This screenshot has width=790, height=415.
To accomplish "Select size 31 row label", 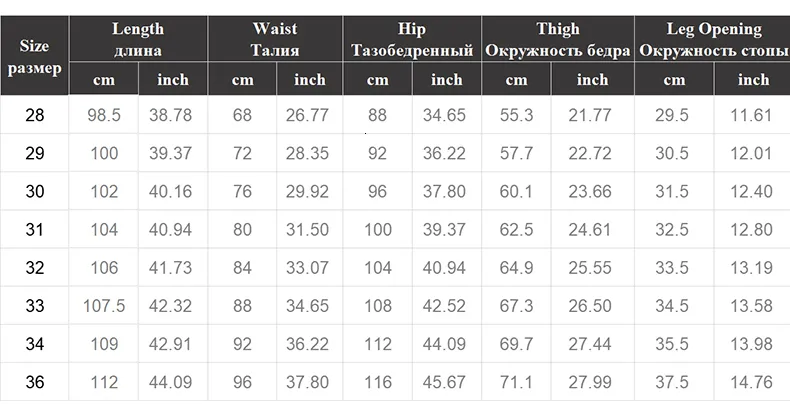I will coord(34,230).
